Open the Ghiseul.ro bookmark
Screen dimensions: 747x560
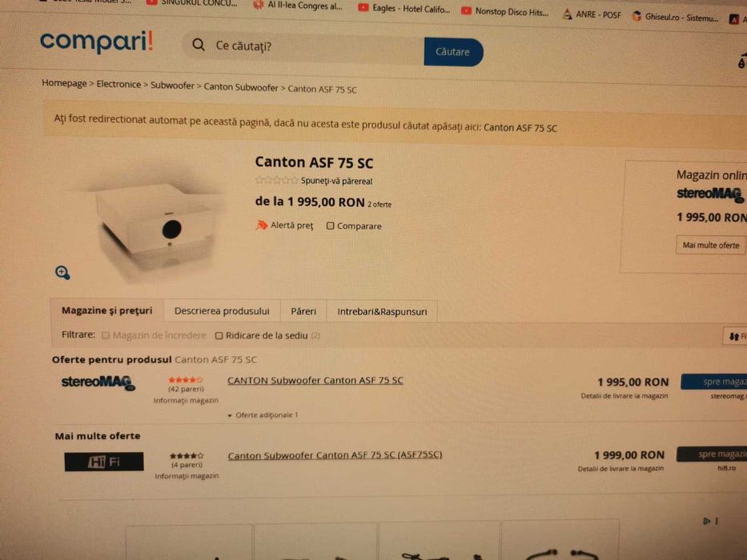tap(675, 17)
